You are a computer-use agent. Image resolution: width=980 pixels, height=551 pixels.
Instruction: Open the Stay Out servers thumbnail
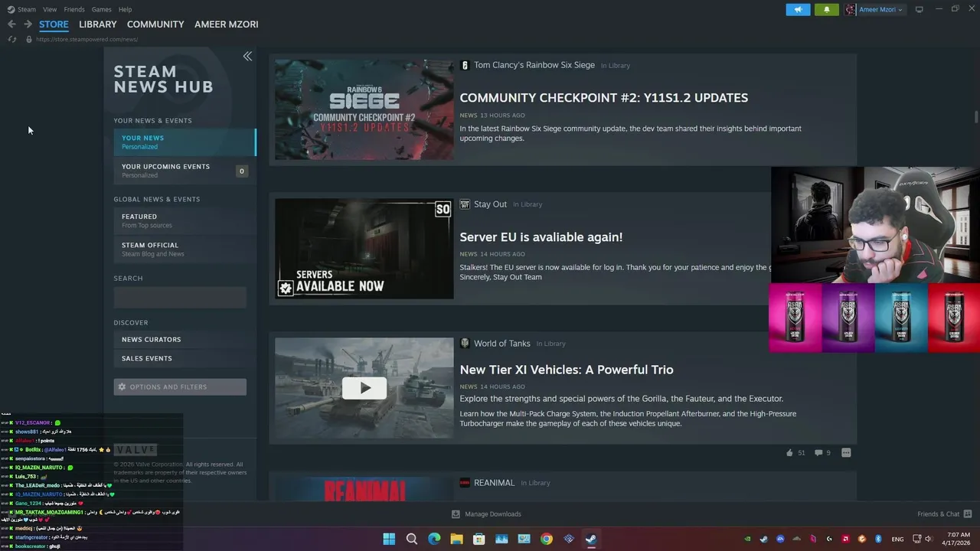[x=364, y=249]
